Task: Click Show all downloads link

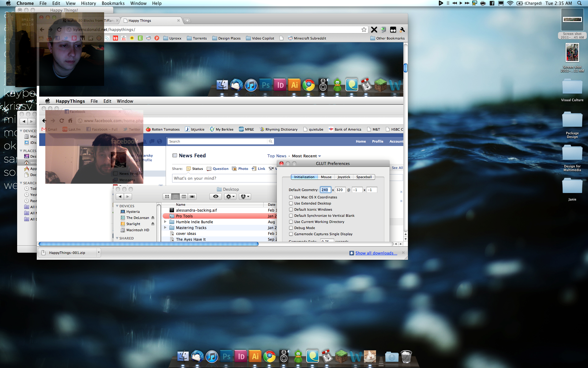Action: 376,253
